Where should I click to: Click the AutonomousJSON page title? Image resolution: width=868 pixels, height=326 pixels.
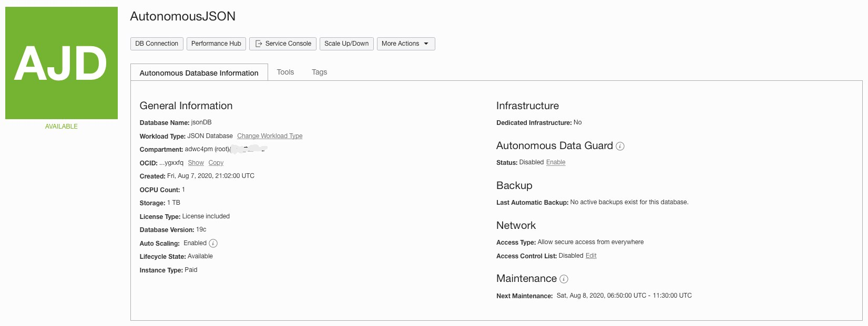tap(182, 17)
